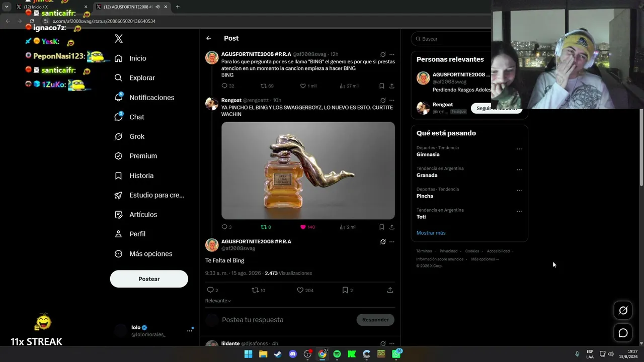This screenshot has width=644, height=362.
Task: Go back using the Post header arrow
Action: click(209, 38)
